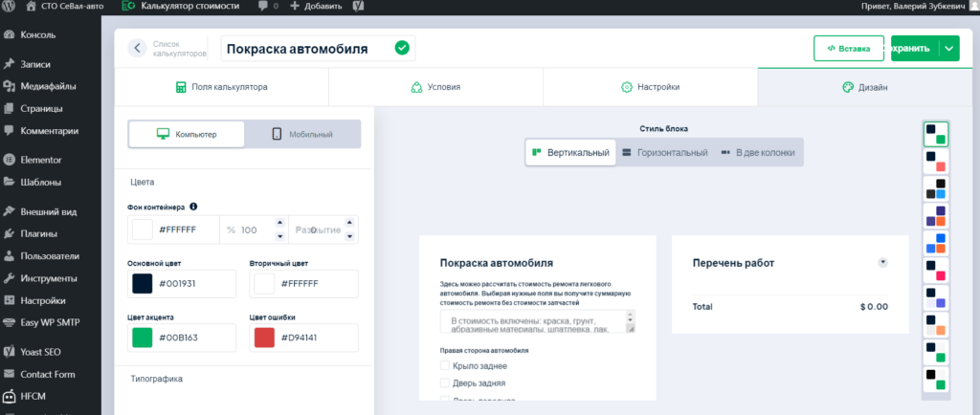Expand the Типографика section
This screenshot has height=415, width=980.
point(156,379)
